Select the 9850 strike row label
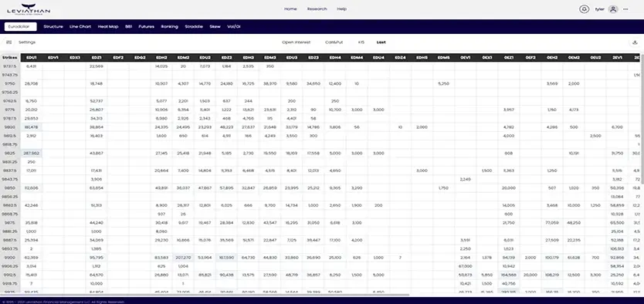644x304 pixels. click(x=9, y=188)
